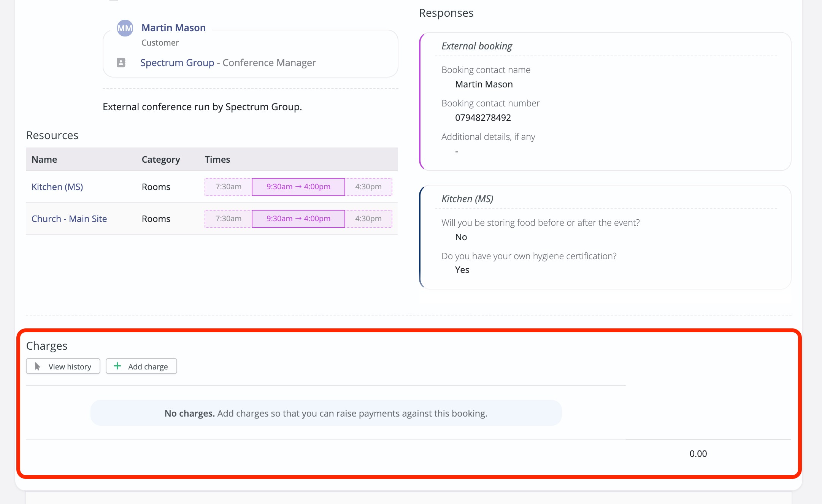Click the Rooms category in Kitchen (MS) row
Screen dimensions: 822x504
(156, 187)
